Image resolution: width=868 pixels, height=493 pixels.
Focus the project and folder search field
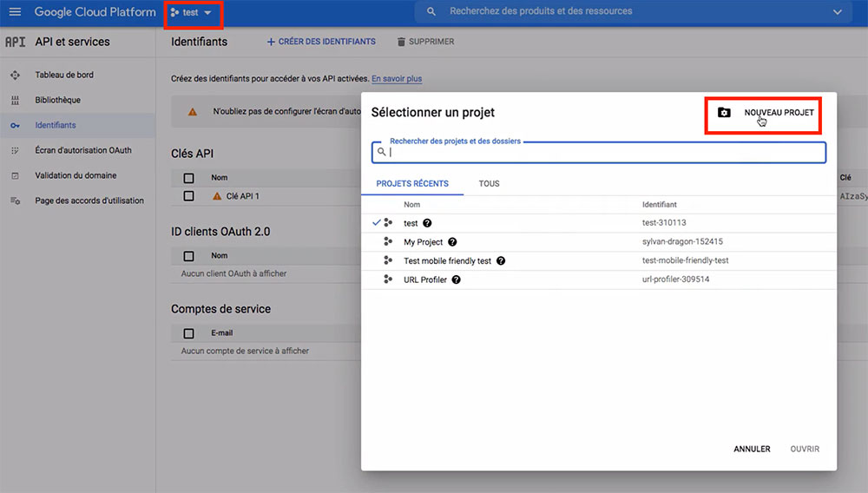click(599, 152)
